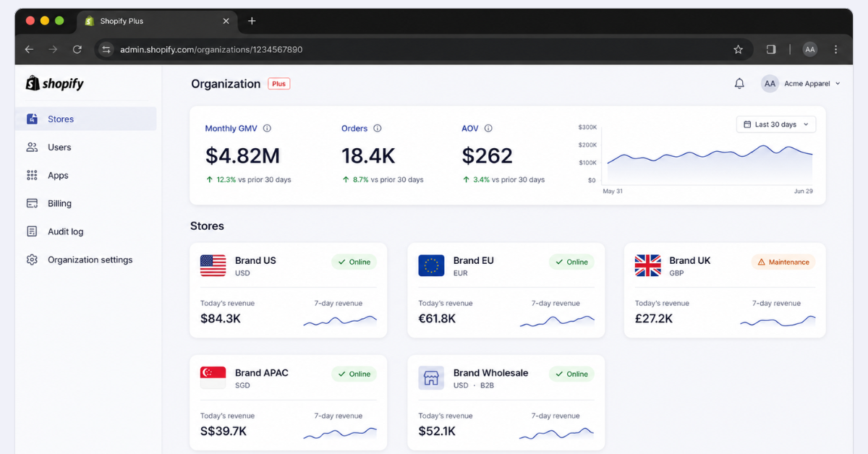
Task: Click the Plus badge beside Organization
Action: [279, 84]
